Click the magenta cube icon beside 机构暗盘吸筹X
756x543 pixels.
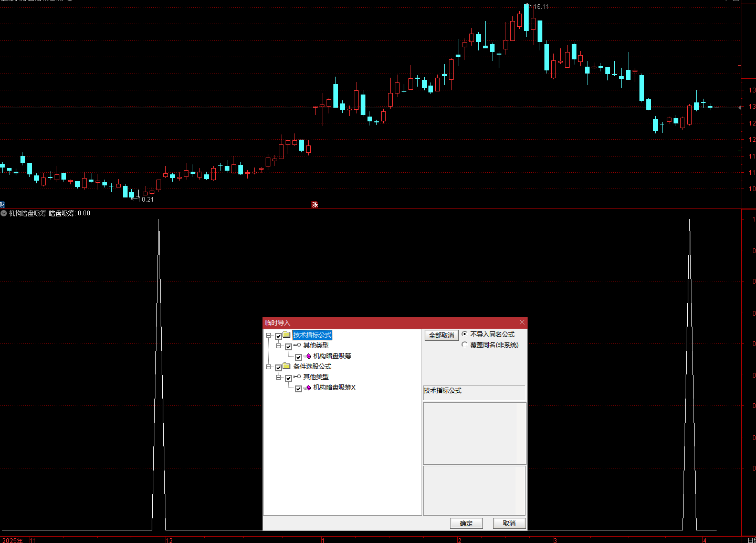(308, 388)
